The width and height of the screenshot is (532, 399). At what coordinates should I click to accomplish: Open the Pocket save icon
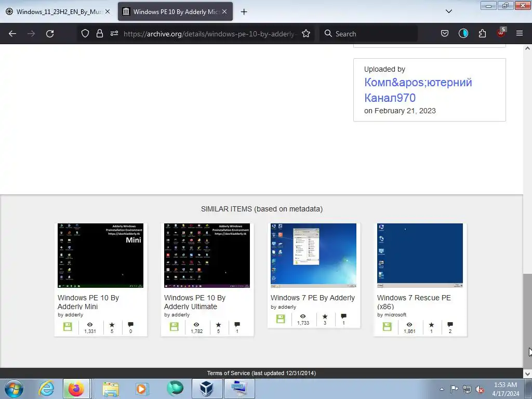[445, 33]
